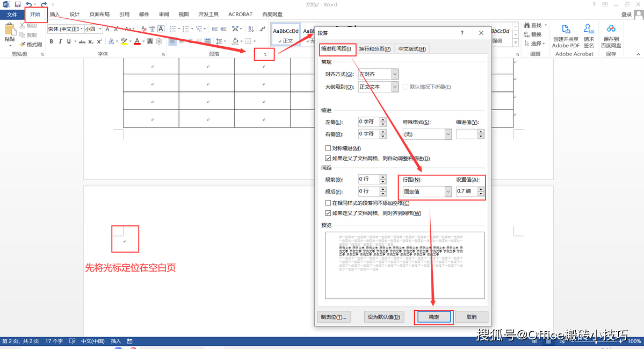Toggle 如果定义了文档网格，则对齐到网格 checkbox
The width and height of the screenshot is (644, 349).
[x=328, y=213]
